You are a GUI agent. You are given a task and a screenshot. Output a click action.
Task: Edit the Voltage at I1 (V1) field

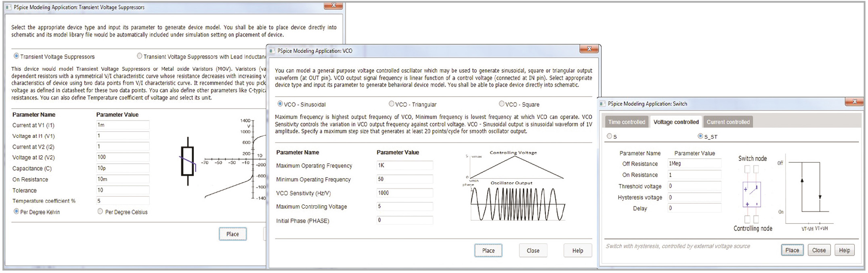click(x=123, y=136)
